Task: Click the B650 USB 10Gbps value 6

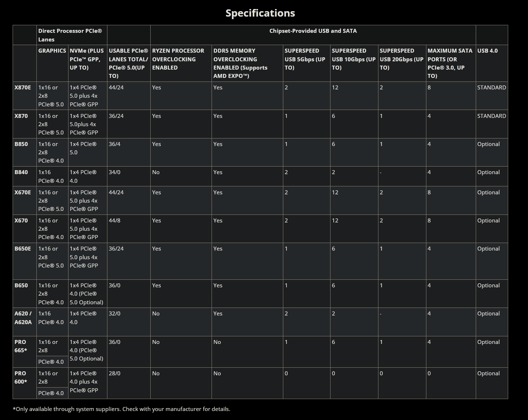Action: point(333,286)
